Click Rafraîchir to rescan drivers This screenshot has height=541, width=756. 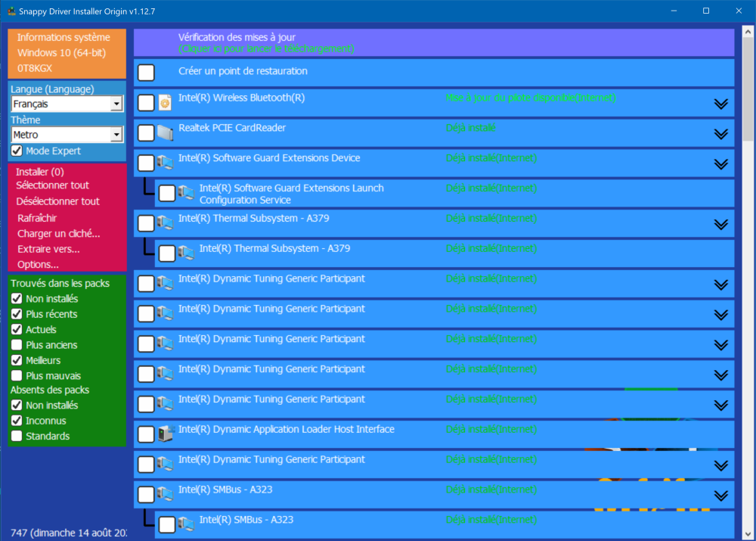[x=37, y=218]
